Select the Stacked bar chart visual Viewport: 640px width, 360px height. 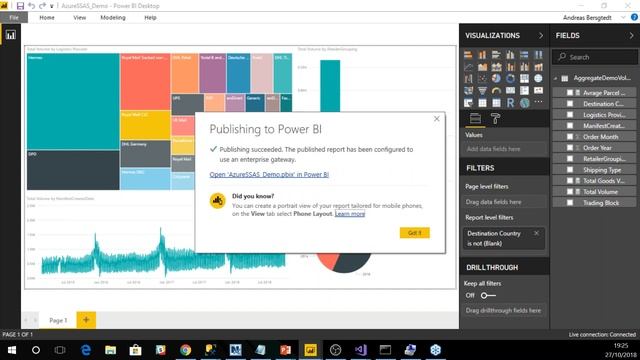(x=468, y=54)
